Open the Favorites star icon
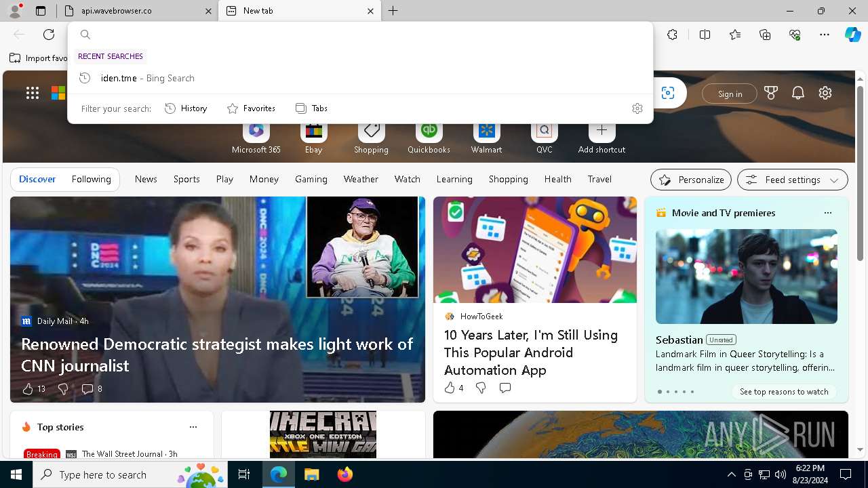 (735, 35)
